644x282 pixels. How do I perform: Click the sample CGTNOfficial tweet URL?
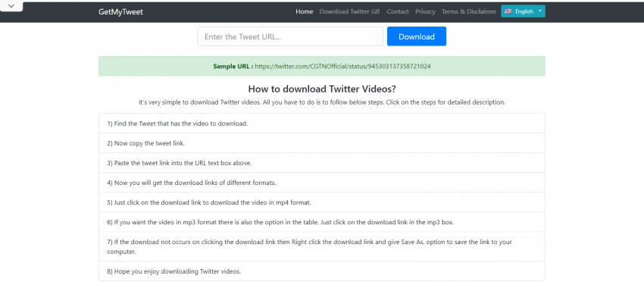tap(342, 66)
